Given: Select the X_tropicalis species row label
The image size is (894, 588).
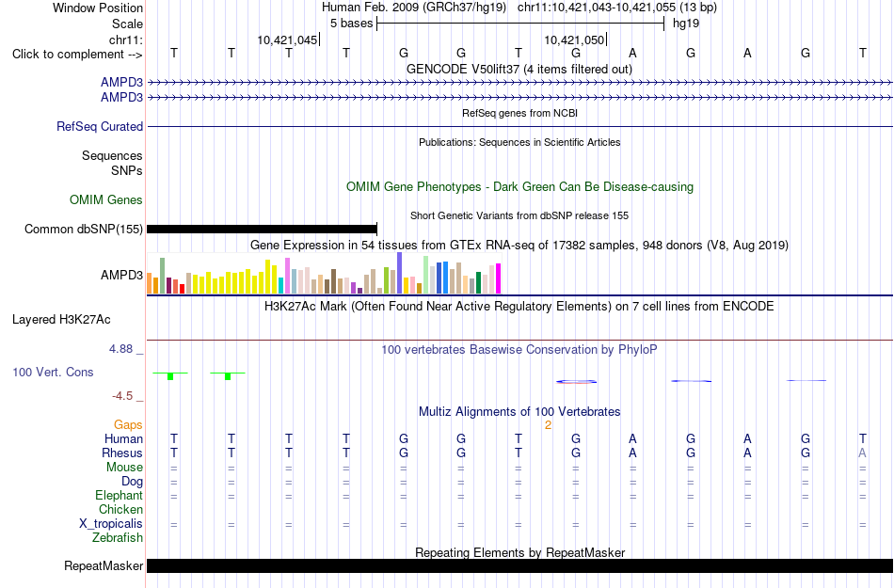Looking at the screenshot, I should coord(111,524).
